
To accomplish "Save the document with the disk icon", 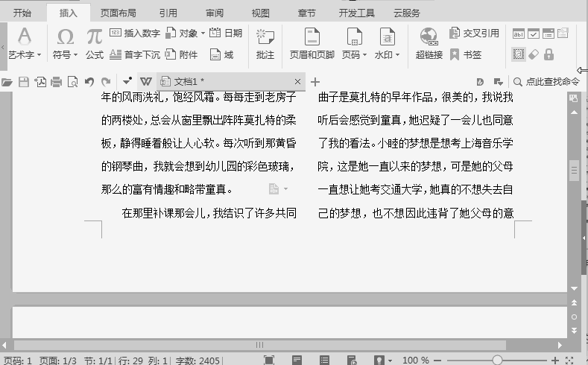I will click(24, 82).
